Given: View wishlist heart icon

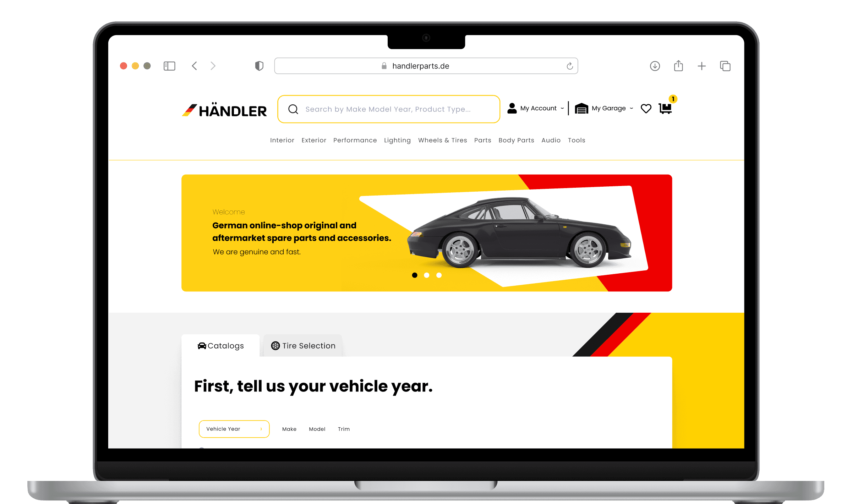Looking at the screenshot, I should [x=647, y=108].
